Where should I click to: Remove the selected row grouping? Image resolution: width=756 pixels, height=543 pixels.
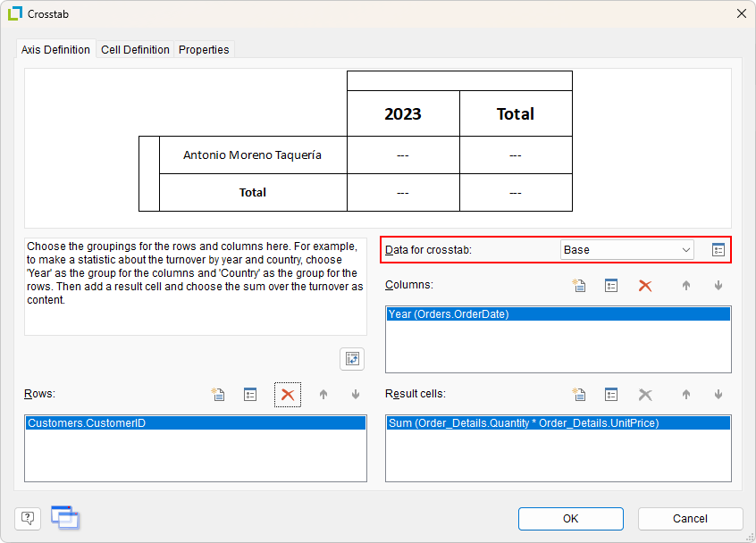tap(288, 395)
